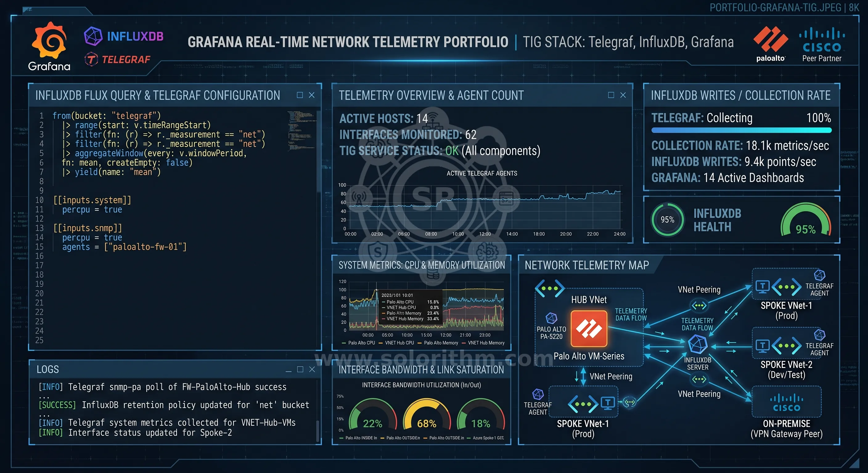Close the Telemetry Overview panel

point(623,95)
